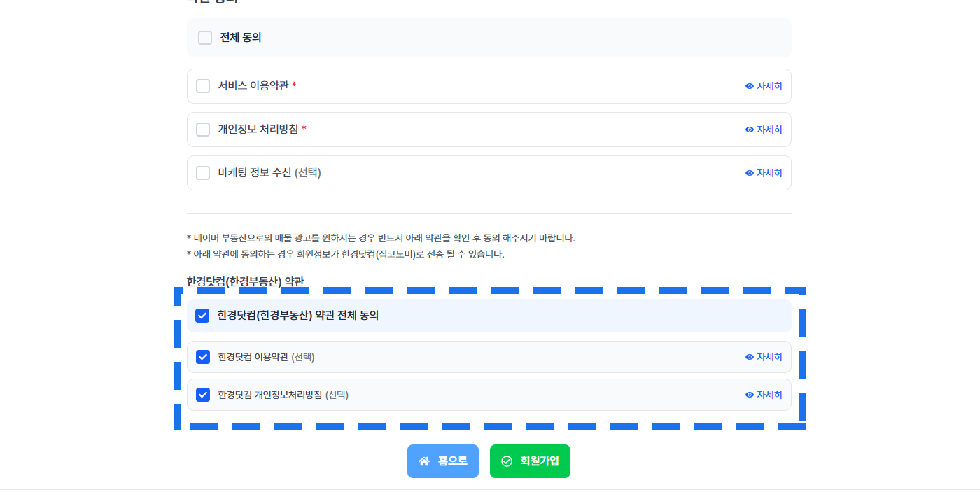Click the 한경닷컴 개인정보처리방침 (선택) label text
980x490 pixels.
(283, 395)
